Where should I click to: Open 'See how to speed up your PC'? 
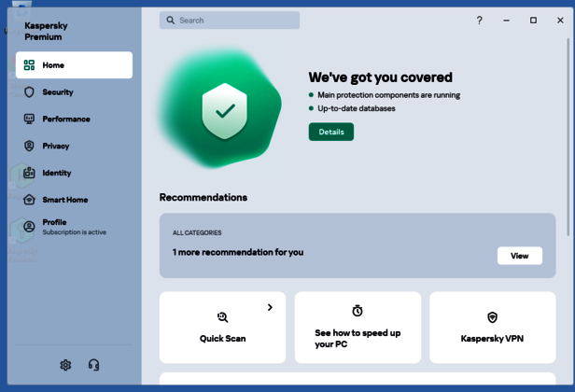[x=357, y=328]
